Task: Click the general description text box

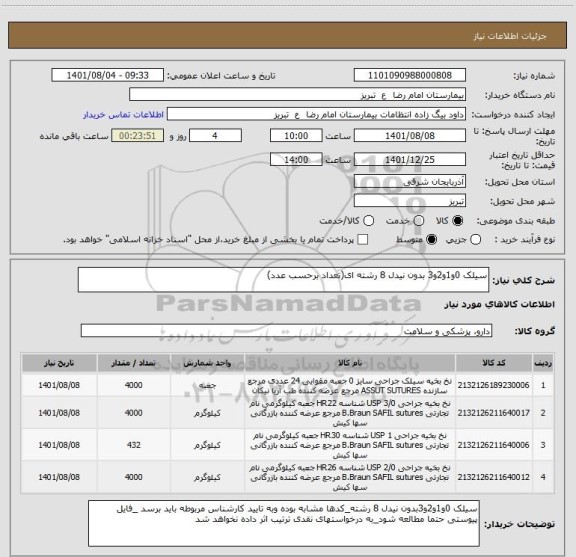Action: [x=283, y=280]
